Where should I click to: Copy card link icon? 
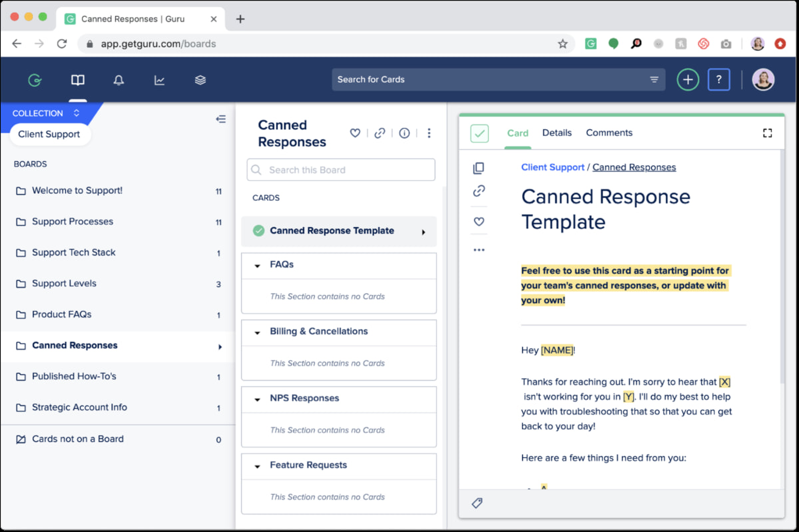pos(479,191)
